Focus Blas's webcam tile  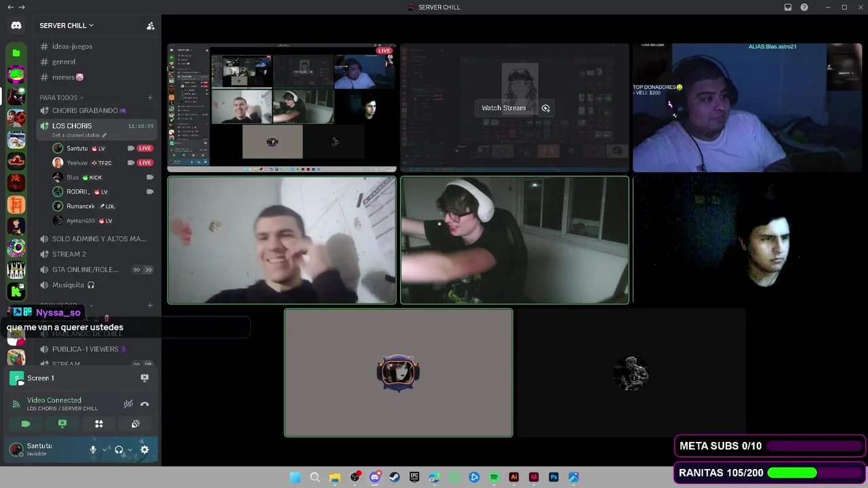coord(747,107)
